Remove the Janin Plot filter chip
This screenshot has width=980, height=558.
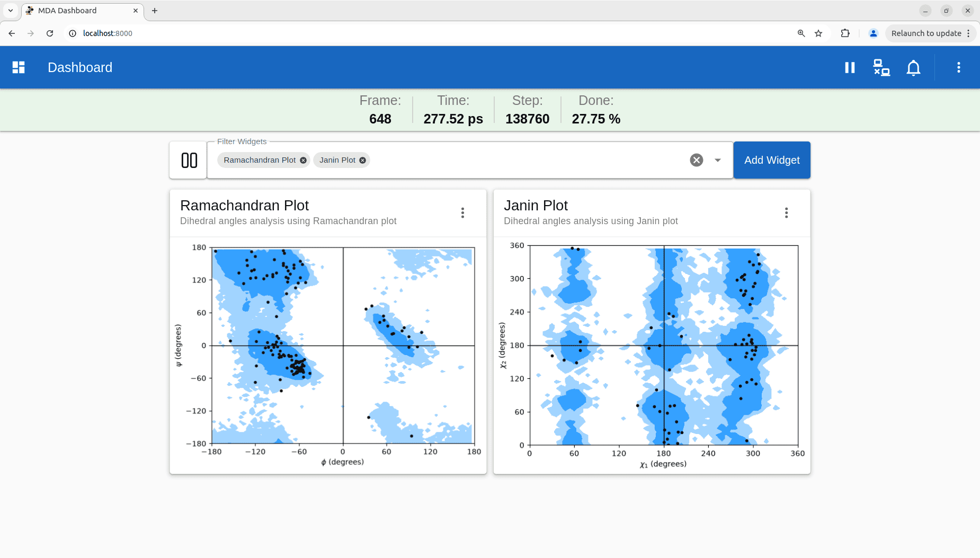click(362, 160)
